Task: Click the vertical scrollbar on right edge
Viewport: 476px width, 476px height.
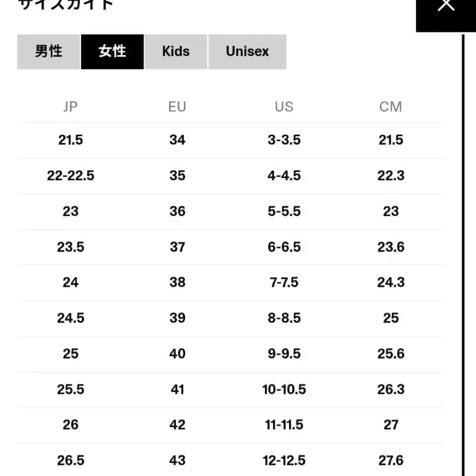Action: pos(462,248)
